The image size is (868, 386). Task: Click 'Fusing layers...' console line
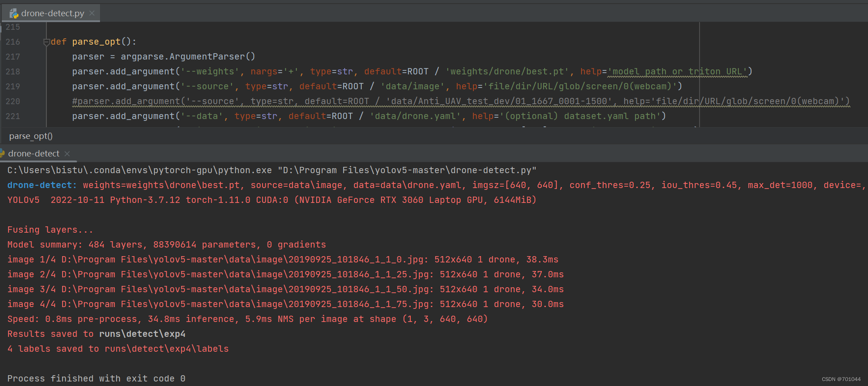point(50,230)
